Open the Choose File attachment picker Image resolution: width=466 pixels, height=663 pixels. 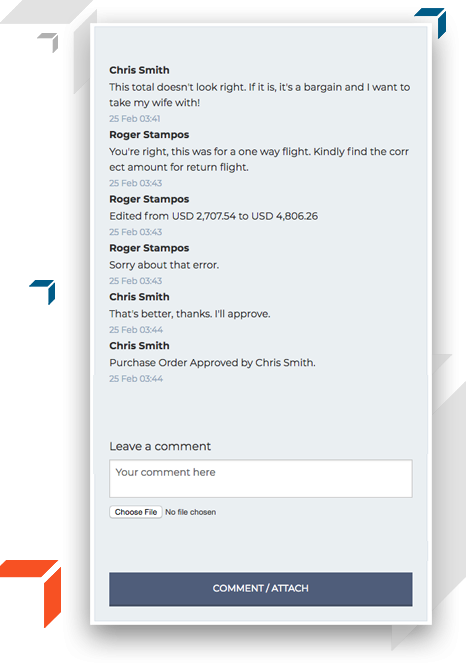click(136, 512)
